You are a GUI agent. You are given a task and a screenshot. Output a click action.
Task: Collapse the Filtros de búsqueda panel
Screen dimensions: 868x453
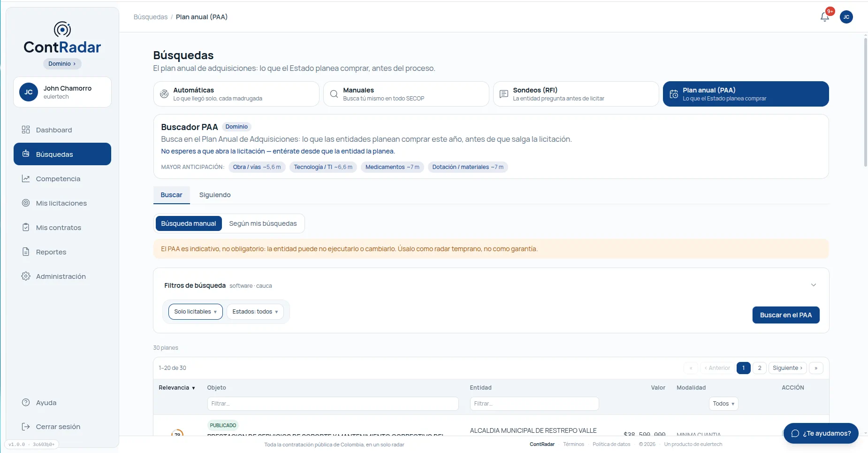(814, 285)
